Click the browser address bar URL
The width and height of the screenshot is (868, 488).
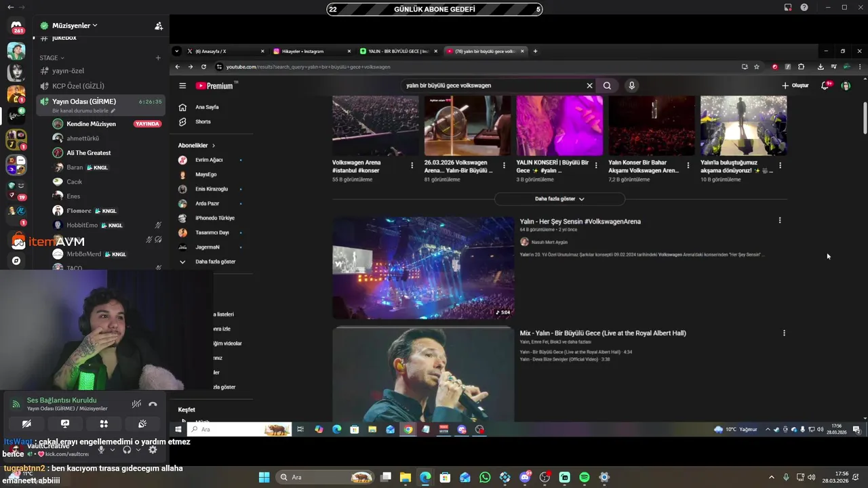(x=308, y=67)
